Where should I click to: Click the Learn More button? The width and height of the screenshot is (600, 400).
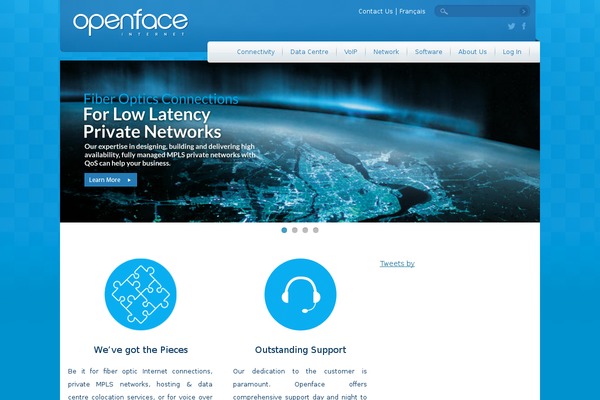click(111, 180)
